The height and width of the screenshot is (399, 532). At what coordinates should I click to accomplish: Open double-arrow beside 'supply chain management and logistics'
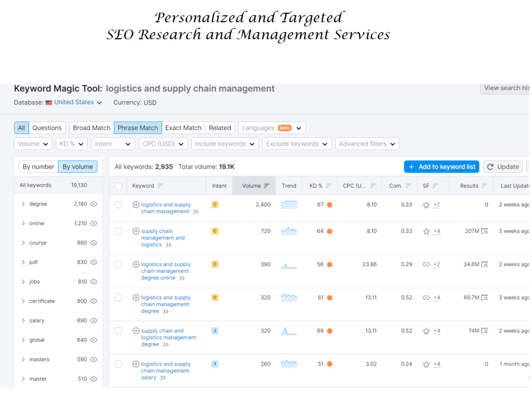169,245
